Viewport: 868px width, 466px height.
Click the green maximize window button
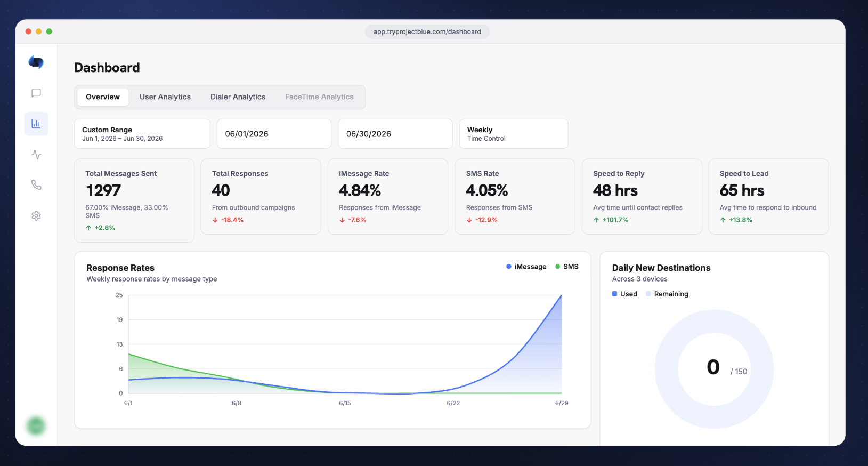point(49,31)
